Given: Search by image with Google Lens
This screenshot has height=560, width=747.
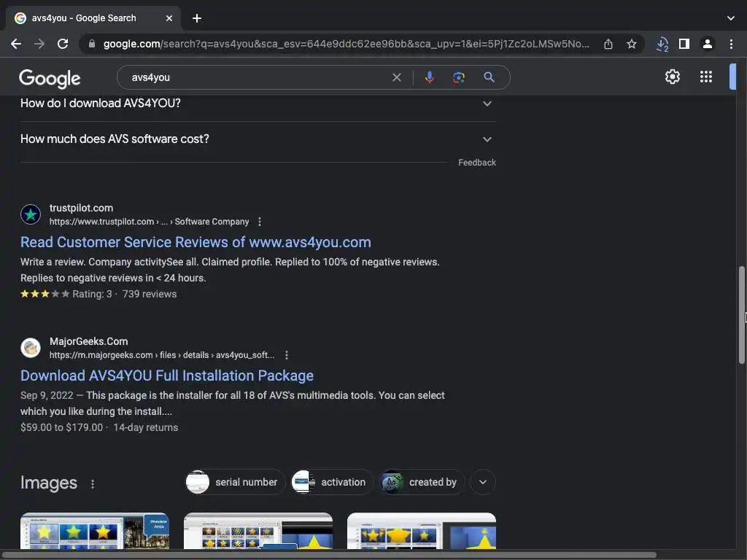Looking at the screenshot, I should pyautogui.click(x=459, y=77).
